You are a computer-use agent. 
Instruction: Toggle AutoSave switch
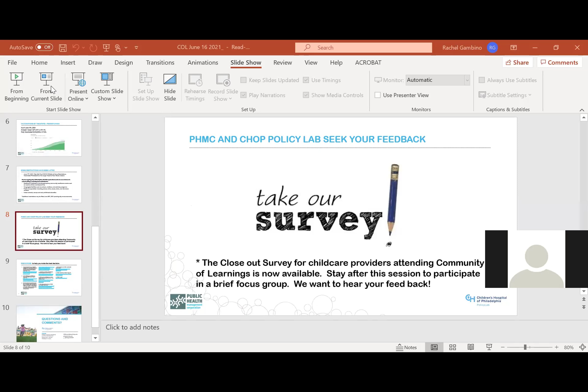(x=44, y=47)
